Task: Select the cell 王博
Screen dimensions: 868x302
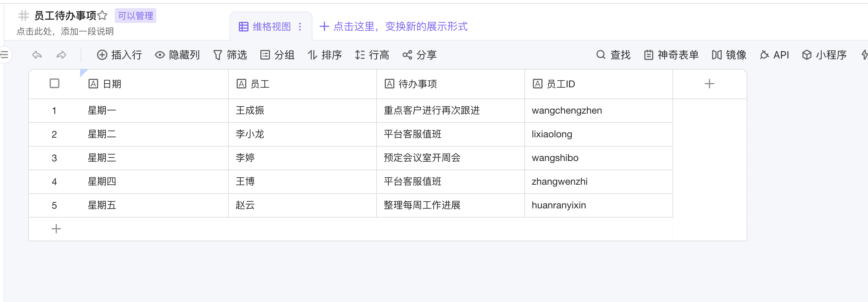Action: [303, 182]
